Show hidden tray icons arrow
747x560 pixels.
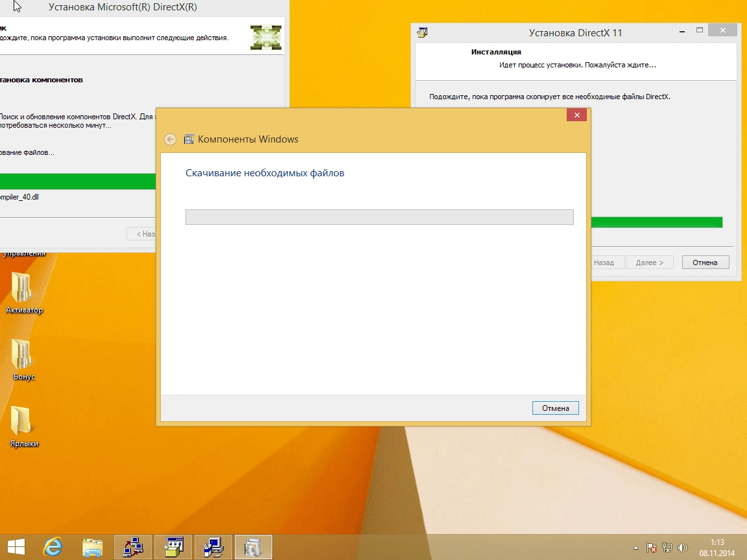[635, 548]
